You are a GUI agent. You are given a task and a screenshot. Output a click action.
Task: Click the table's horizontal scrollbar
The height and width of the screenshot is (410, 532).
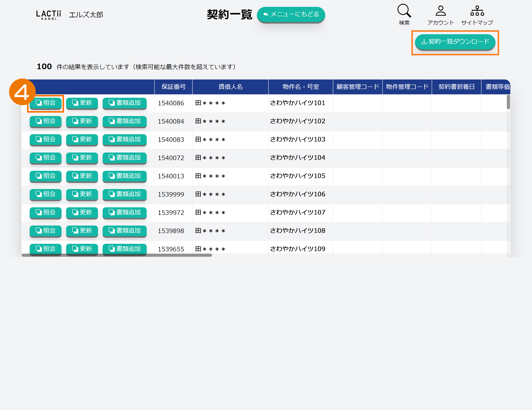click(x=117, y=255)
